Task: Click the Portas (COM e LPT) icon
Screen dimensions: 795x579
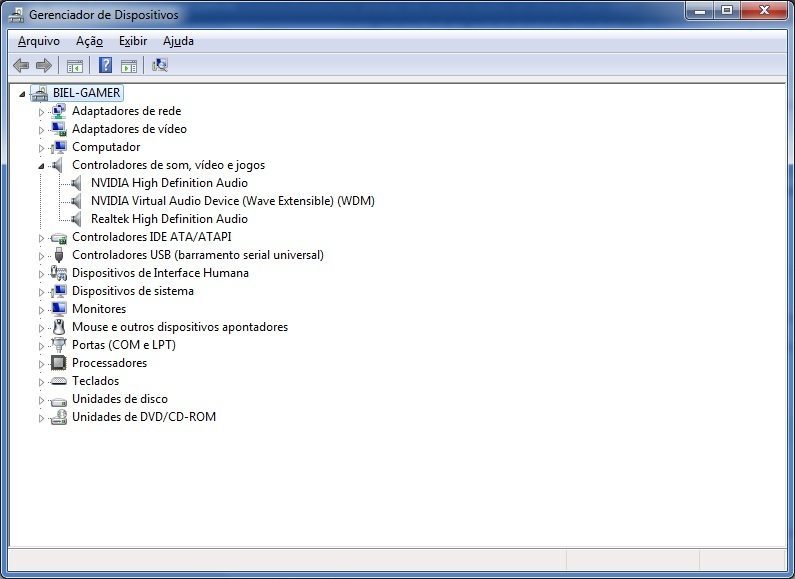Action: pos(59,345)
